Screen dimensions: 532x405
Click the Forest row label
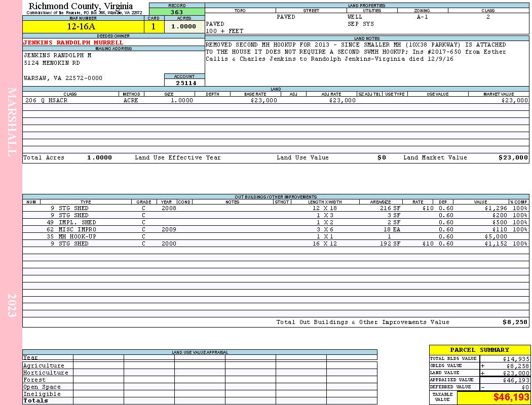click(x=34, y=380)
